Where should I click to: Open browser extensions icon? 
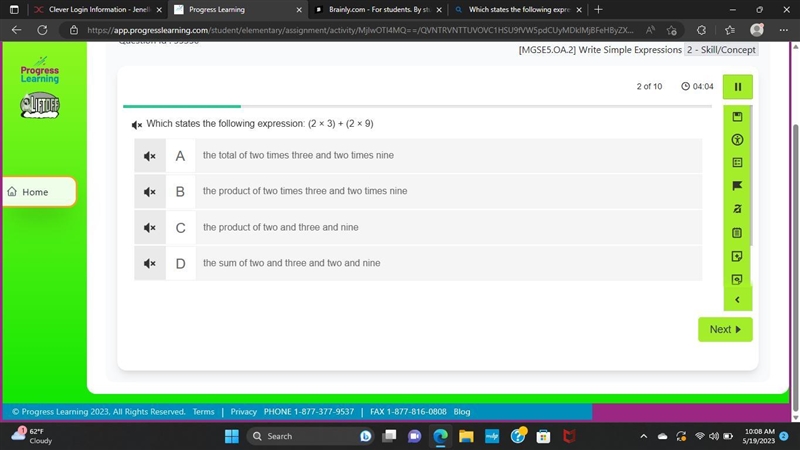702,30
